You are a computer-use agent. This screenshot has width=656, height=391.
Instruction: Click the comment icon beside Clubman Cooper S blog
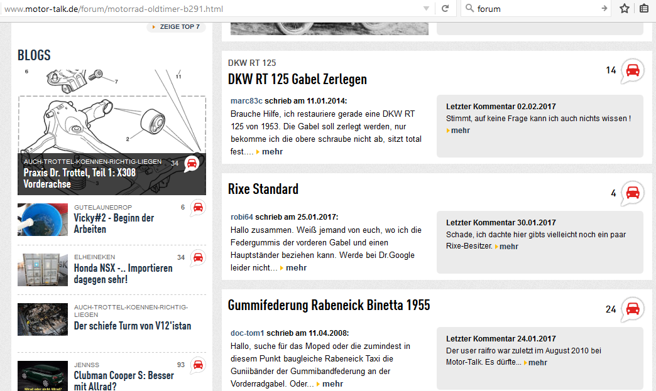click(198, 365)
